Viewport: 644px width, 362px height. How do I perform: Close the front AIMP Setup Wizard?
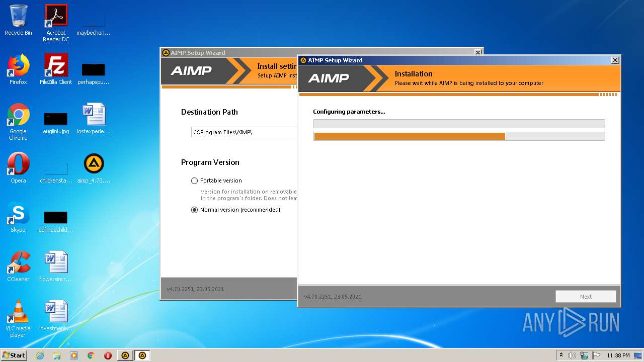(615, 60)
